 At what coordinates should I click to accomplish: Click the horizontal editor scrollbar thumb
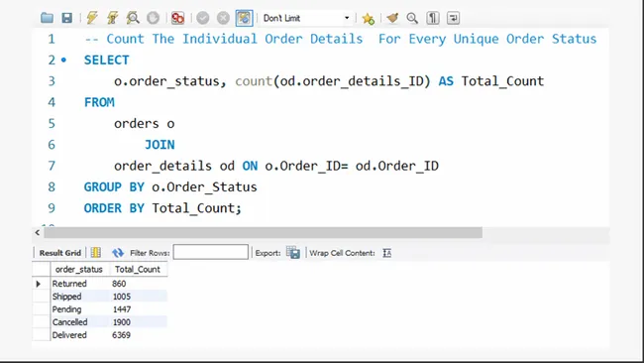click(x=263, y=233)
